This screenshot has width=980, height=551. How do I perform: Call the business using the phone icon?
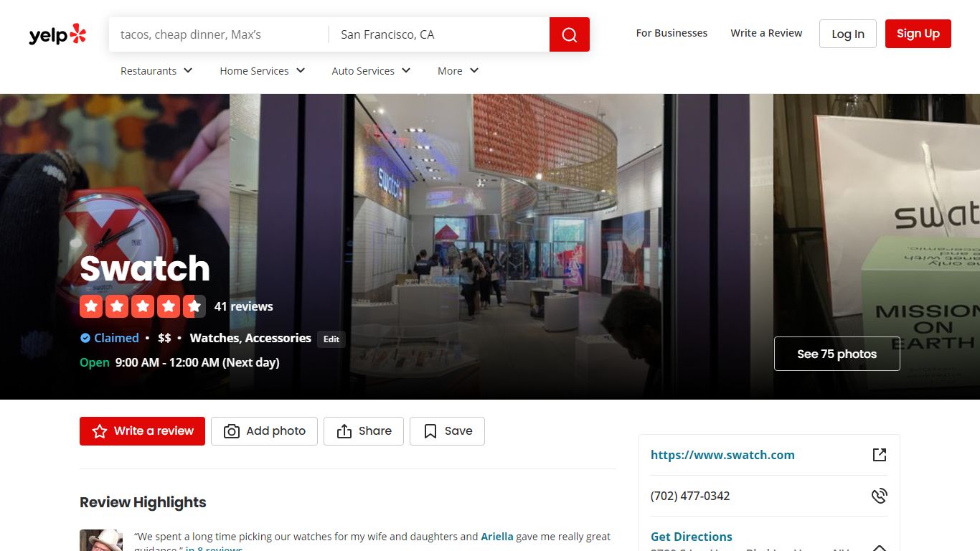[880, 496]
